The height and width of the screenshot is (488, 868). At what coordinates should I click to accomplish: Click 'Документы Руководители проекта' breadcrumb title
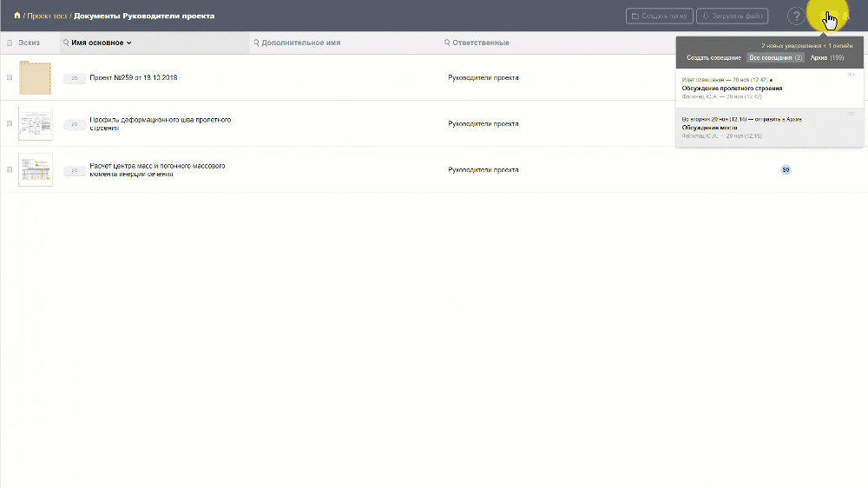pos(144,16)
